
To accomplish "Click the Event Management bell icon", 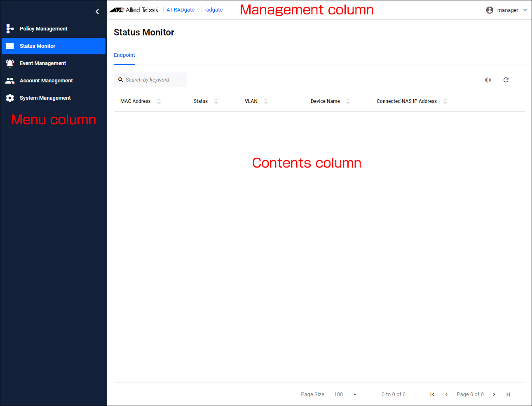I will pos(10,63).
